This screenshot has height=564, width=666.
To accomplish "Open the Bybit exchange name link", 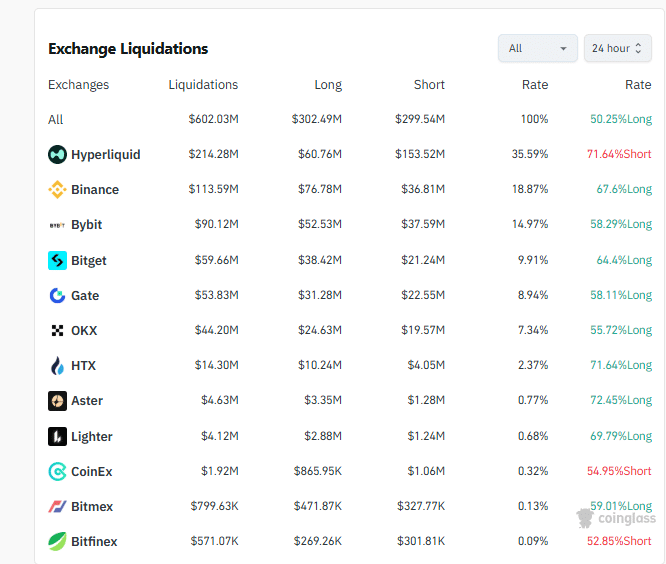I will 87,225.
